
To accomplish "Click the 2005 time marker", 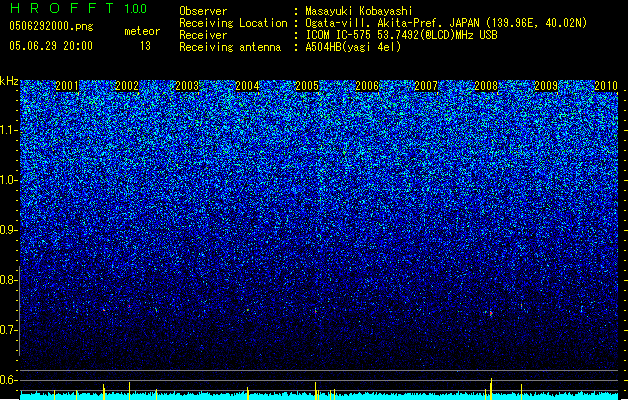I will (307, 86).
